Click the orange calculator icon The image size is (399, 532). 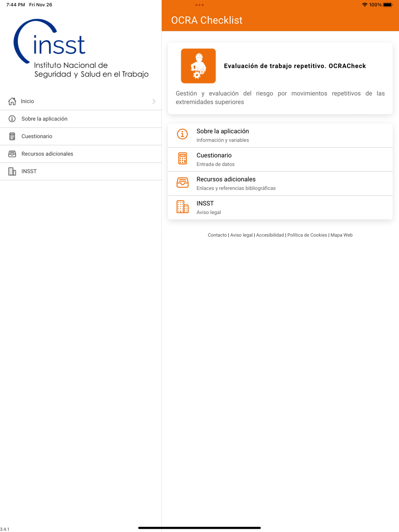(x=182, y=159)
